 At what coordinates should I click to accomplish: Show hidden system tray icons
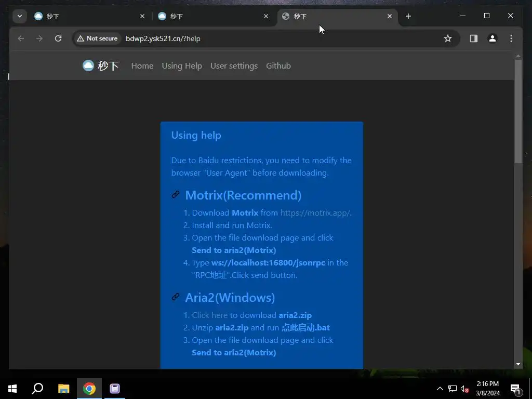[x=440, y=389]
